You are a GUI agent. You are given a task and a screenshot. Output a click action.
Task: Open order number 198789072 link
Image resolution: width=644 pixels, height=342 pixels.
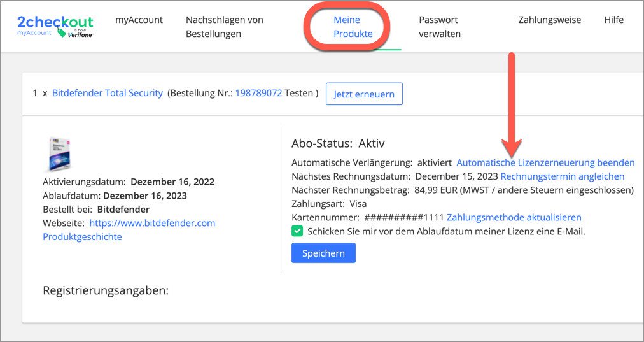tap(259, 94)
